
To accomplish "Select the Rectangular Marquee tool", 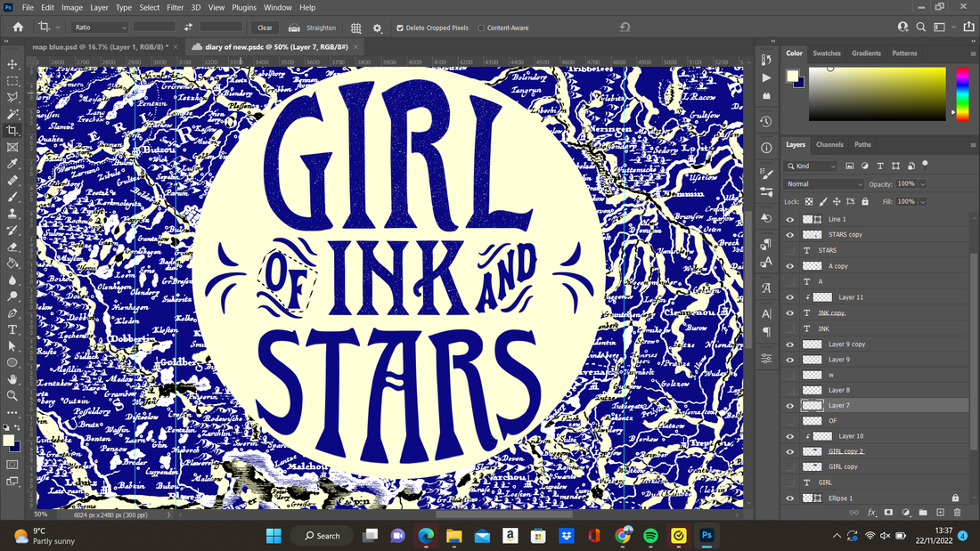I will click(12, 81).
